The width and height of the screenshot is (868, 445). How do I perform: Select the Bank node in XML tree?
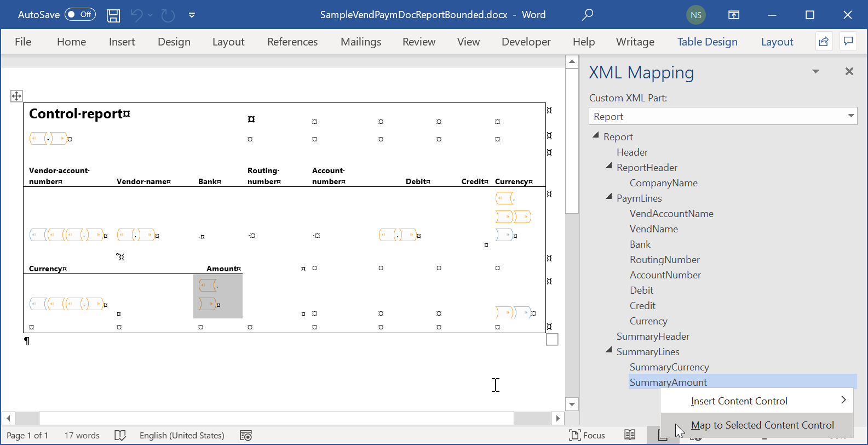pos(640,244)
